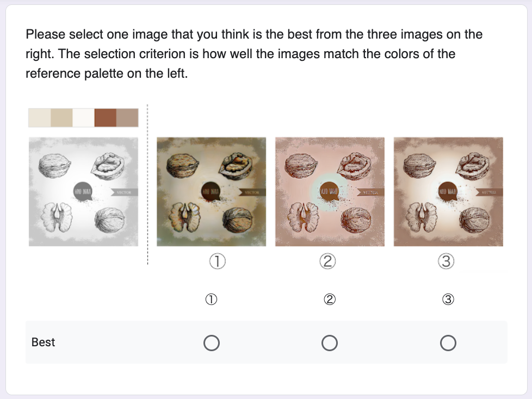Click the large circled 1 under first image
This screenshot has width=532, height=399.
pos(218,262)
